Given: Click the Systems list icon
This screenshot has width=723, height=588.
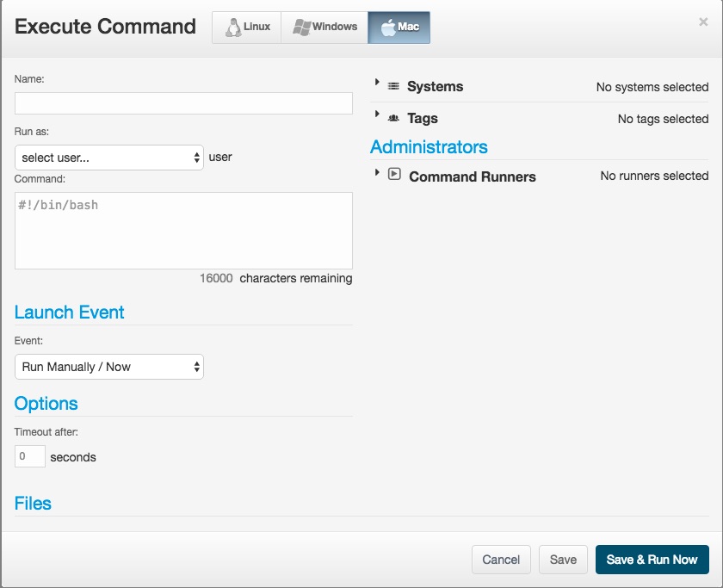Looking at the screenshot, I should click(x=393, y=87).
